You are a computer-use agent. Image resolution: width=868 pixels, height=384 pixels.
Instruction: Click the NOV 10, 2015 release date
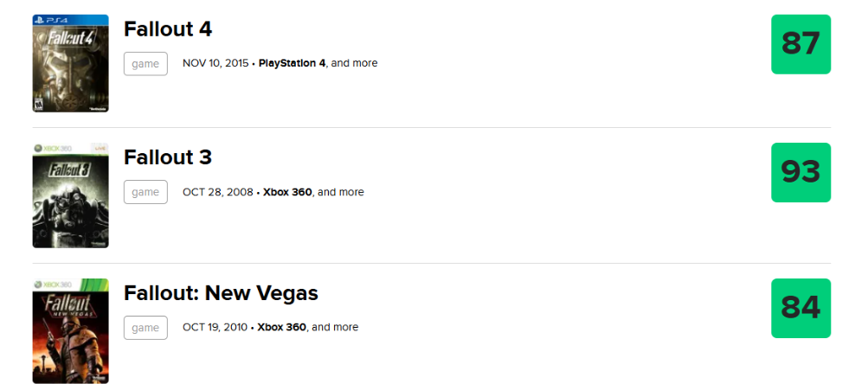pos(215,63)
